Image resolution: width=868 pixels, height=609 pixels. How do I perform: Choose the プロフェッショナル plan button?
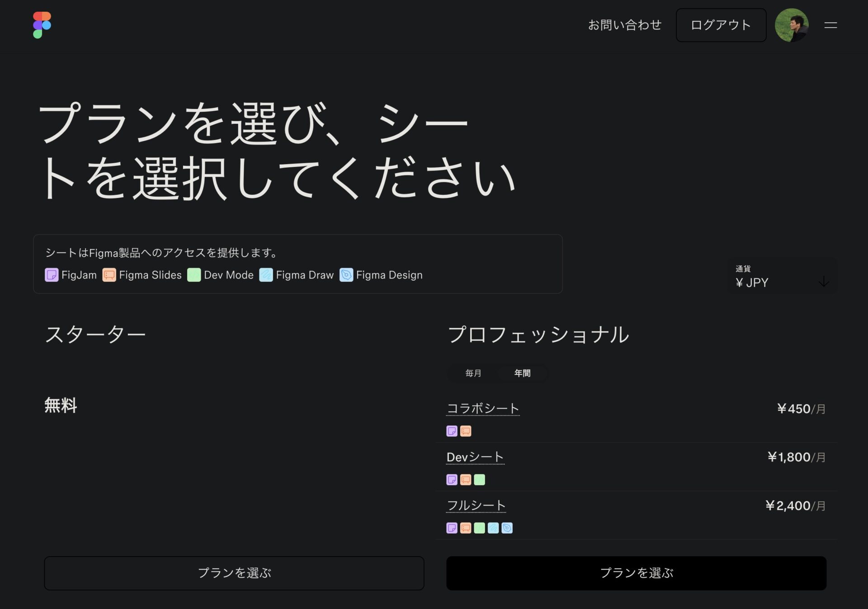click(x=636, y=573)
